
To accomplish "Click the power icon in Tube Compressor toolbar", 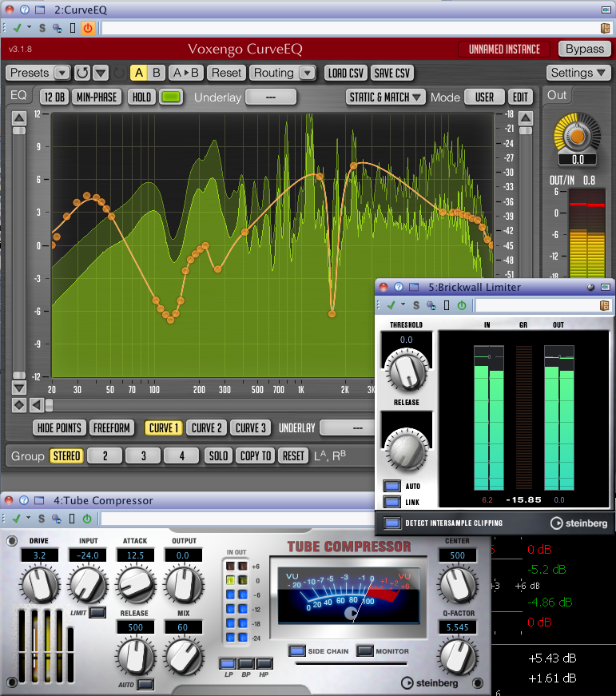I will coord(87,519).
